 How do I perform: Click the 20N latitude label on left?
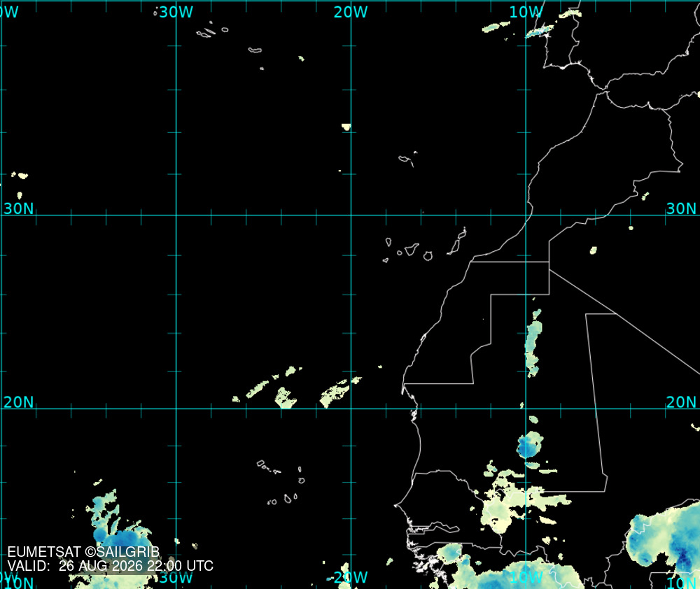pyautogui.click(x=19, y=402)
